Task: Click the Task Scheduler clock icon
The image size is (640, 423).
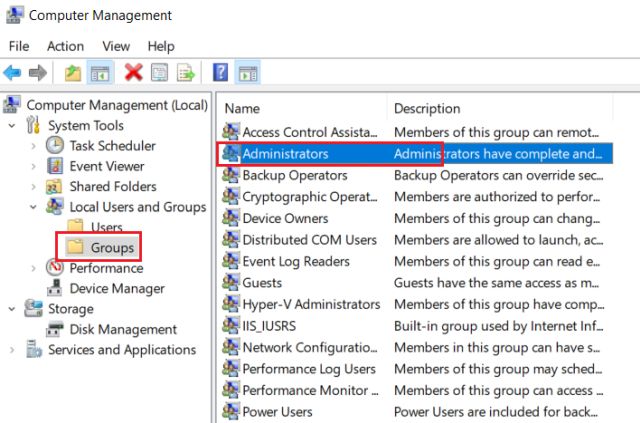Action: point(55,145)
